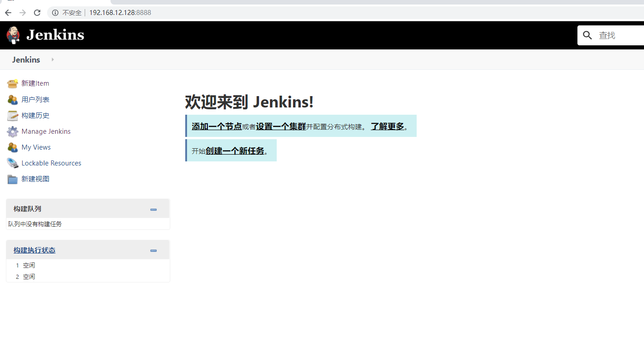
Task: Open 新建视图 from the side menu
Action: [35, 179]
